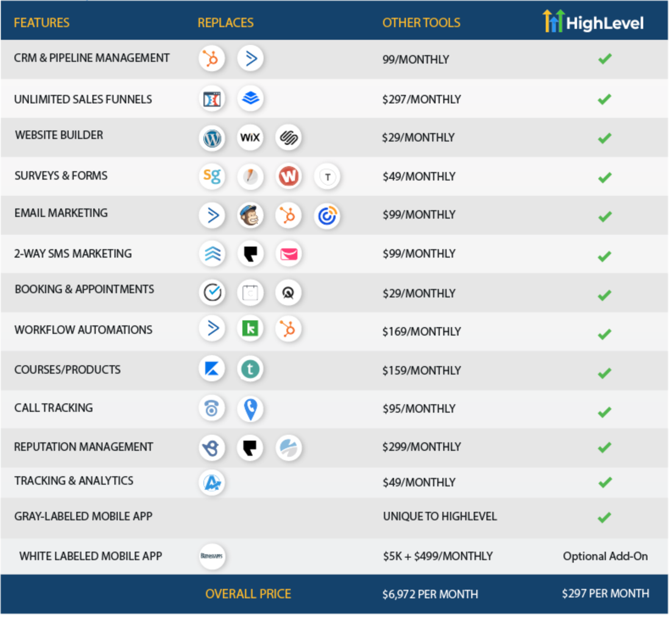Click the '$169/MONTHLY' price
The height and width of the screenshot is (622, 672).
[x=421, y=332]
